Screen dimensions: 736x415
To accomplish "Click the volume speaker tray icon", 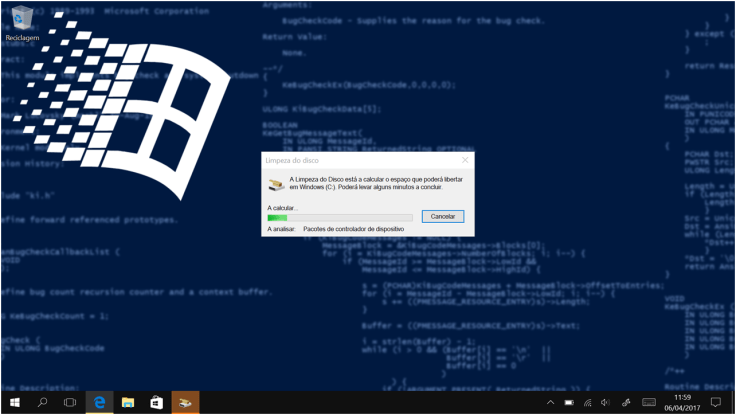I will pos(607,402).
